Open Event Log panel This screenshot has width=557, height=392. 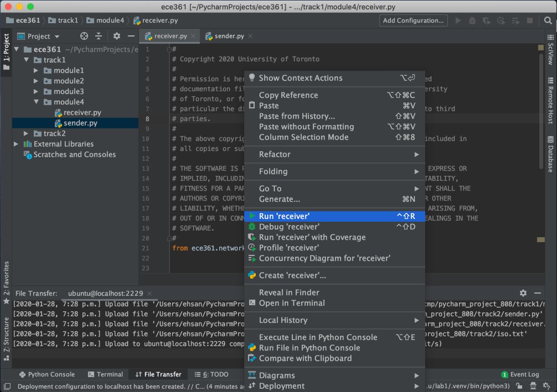point(520,374)
